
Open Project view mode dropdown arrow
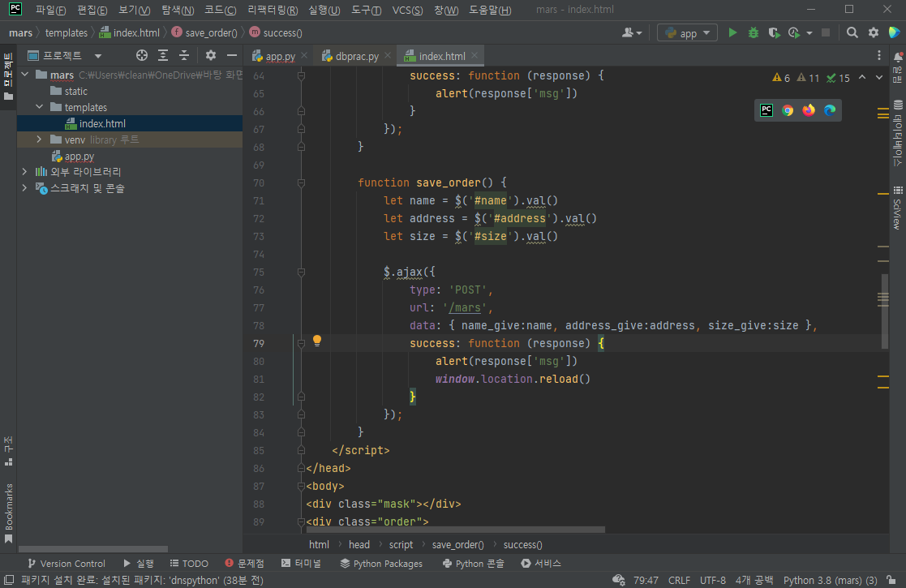pyautogui.click(x=97, y=56)
